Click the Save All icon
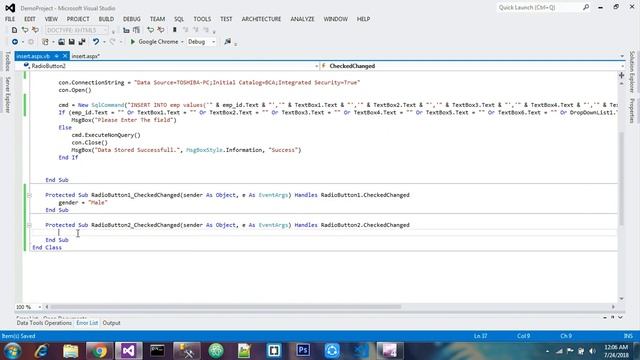The width and height of the screenshot is (640, 360). coord(82,42)
